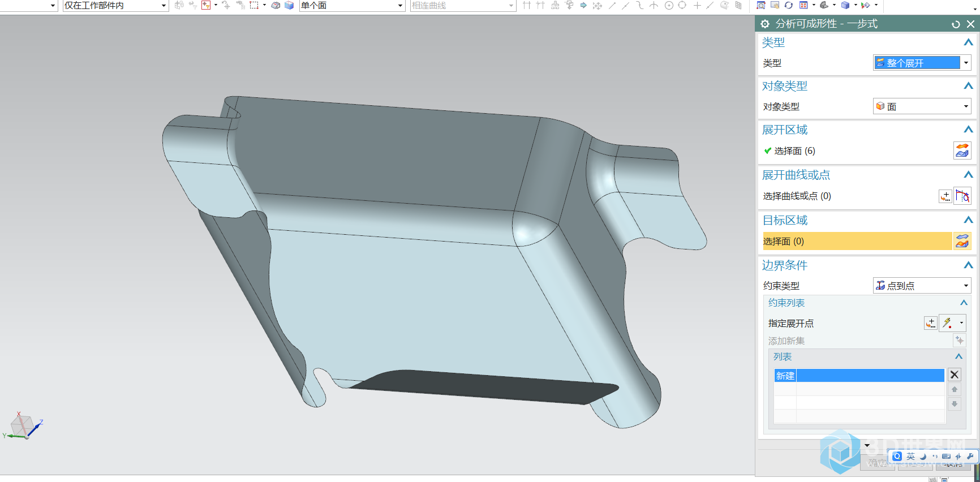Collapse the 边界条件 section
This screenshot has width=980, height=482.
pos(968,265)
